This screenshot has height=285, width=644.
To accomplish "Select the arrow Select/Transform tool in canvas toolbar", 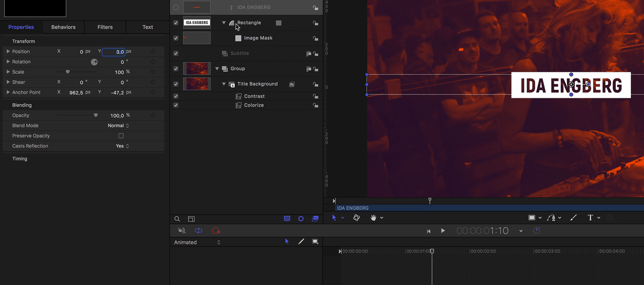I will tap(334, 218).
